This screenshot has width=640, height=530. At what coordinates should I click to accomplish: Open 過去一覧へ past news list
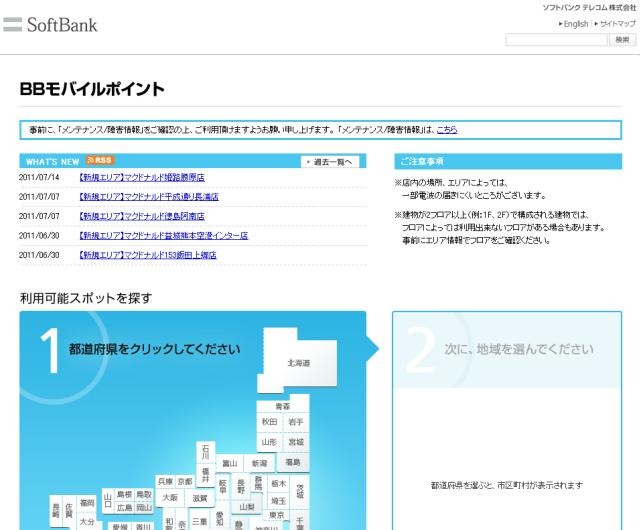(332, 161)
